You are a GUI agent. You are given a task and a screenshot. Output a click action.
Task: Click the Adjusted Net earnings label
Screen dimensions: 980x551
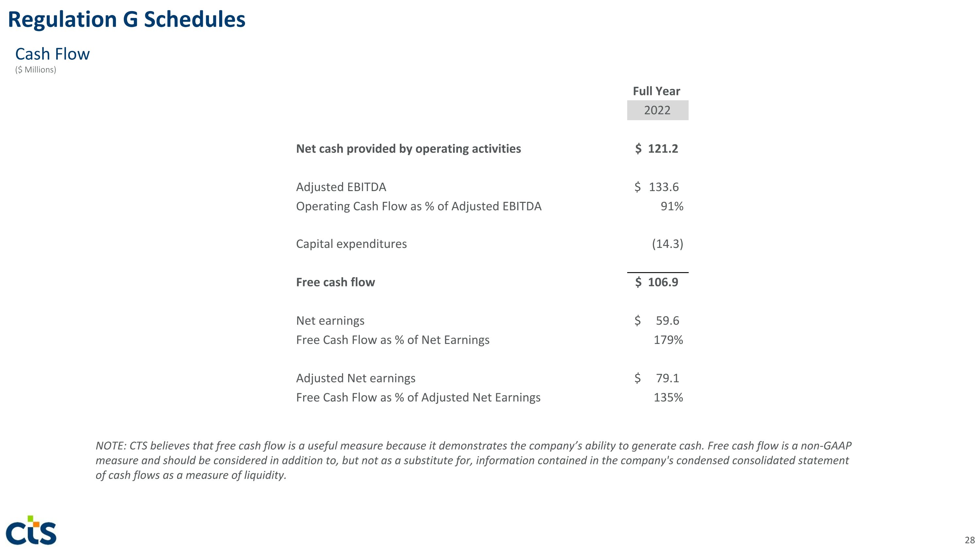click(x=355, y=378)
